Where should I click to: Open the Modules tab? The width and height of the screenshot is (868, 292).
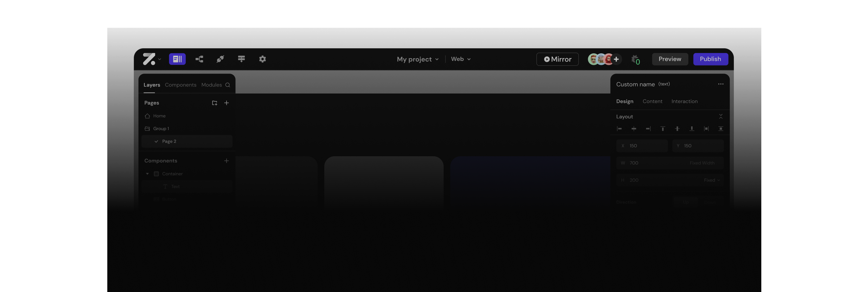(x=211, y=85)
